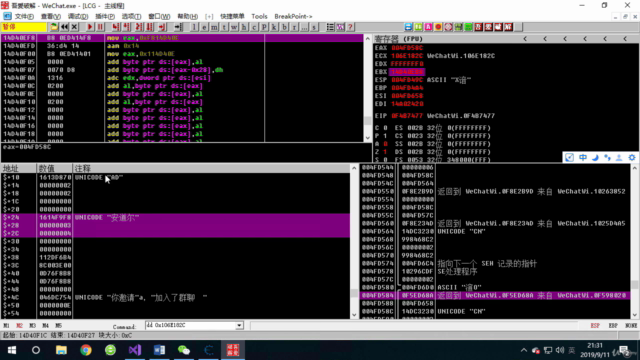
Task: Open Handles window with 'h' button
Action: (x=244, y=27)
